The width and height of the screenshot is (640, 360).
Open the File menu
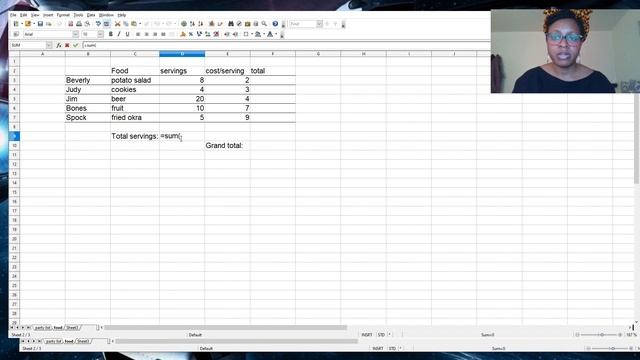[x=13, y=15]
